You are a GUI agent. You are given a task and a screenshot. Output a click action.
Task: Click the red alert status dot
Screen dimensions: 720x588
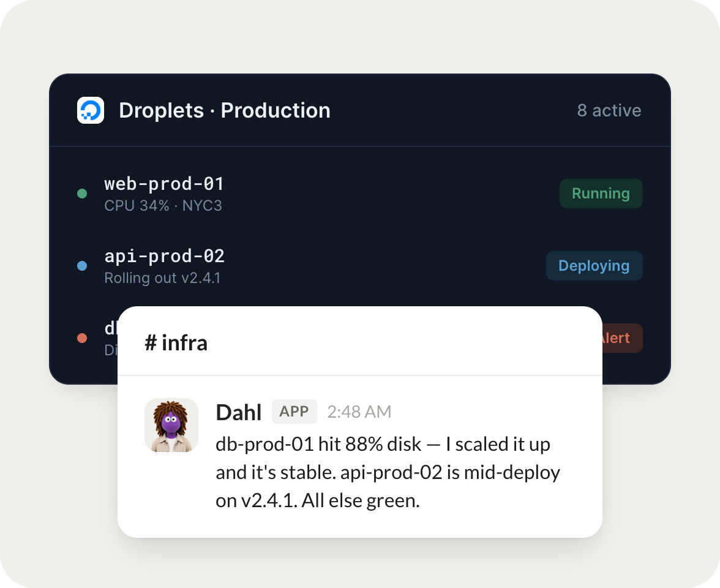pyautogui.click(x=82, y=338)
